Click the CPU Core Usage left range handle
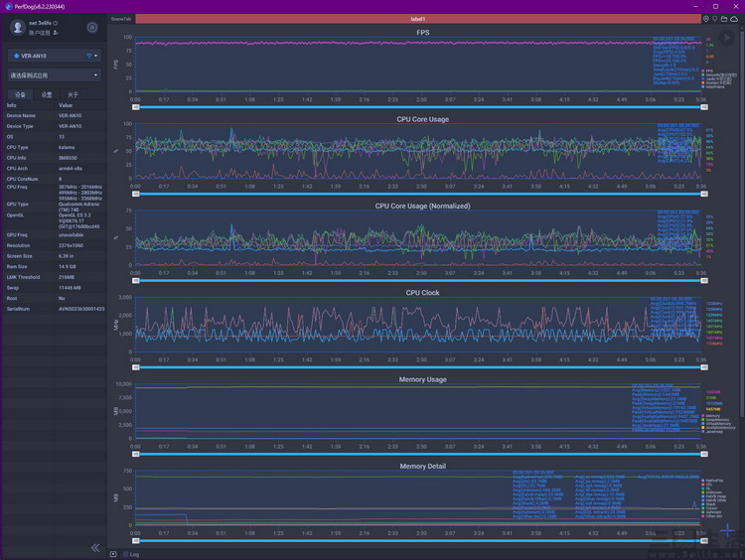745x560 pixels. [x=136, y=194]
